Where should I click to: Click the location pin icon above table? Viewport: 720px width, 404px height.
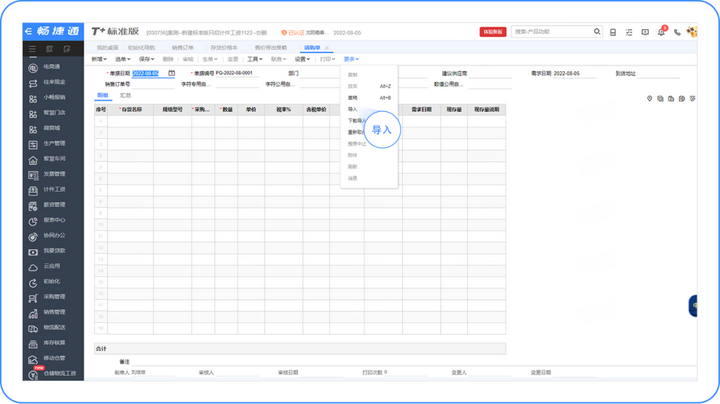click(649, 99)
